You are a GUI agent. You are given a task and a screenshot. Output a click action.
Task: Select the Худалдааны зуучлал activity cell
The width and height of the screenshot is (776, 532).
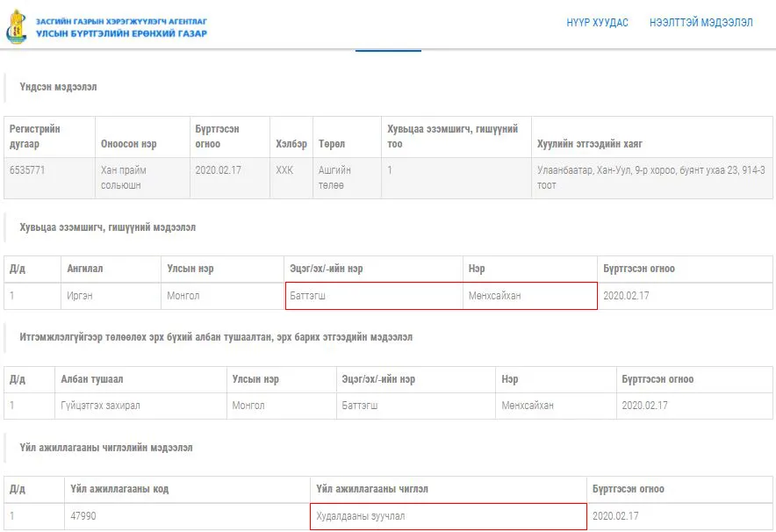[449, 516]
